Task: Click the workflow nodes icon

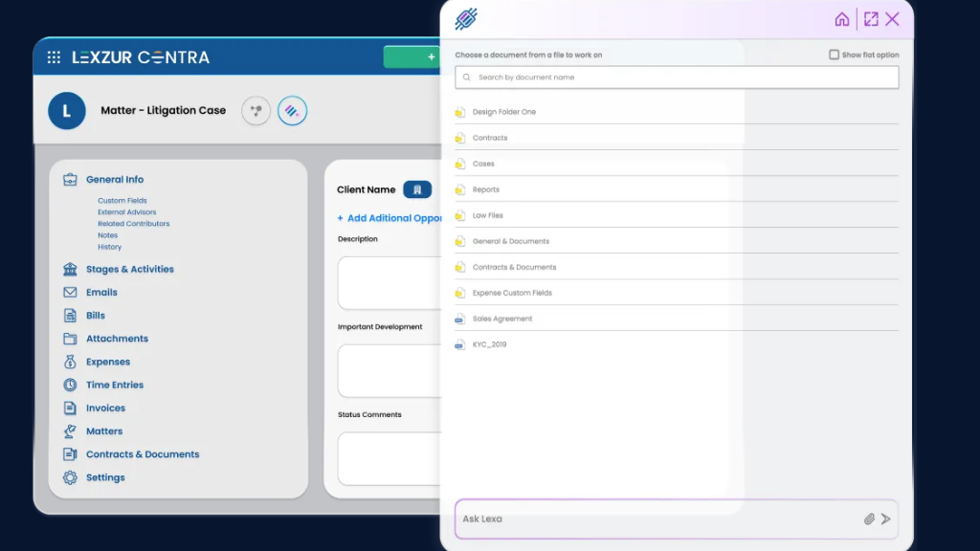Action: [x=256, y=111]
